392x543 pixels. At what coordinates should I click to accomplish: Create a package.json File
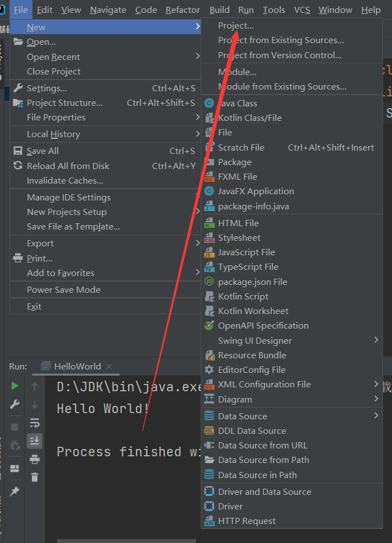[x=292, y=282]
